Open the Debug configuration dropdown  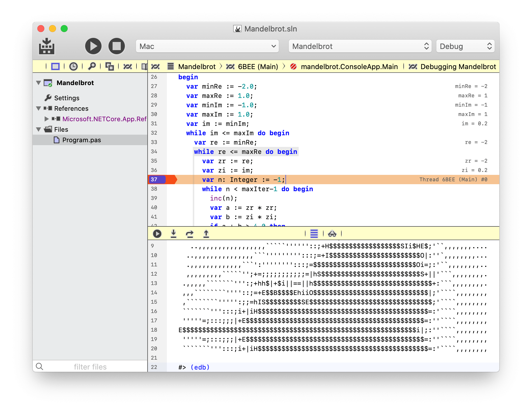coord(465,46)
